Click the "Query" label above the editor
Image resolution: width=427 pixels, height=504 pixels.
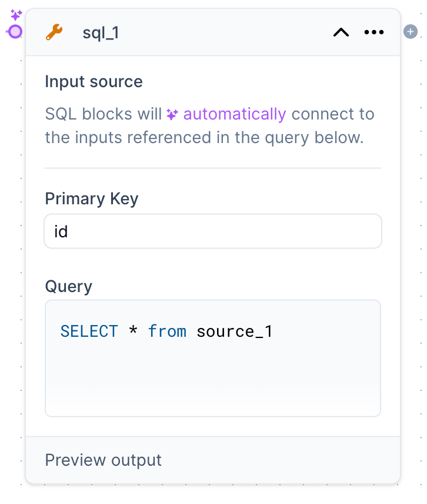pos(69,286)
